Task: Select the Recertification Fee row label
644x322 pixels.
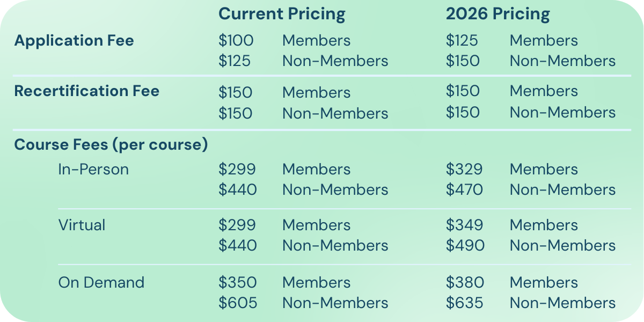Action: [86, 91]
